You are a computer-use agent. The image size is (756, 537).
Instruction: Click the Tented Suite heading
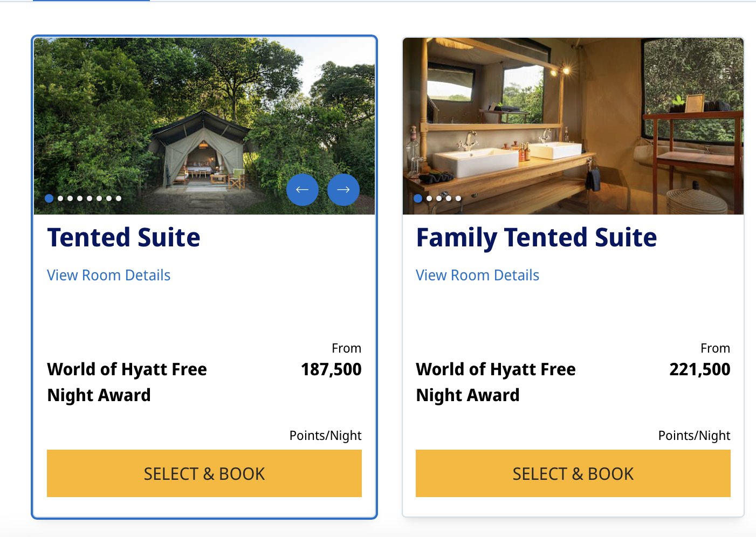click(123, 238)
